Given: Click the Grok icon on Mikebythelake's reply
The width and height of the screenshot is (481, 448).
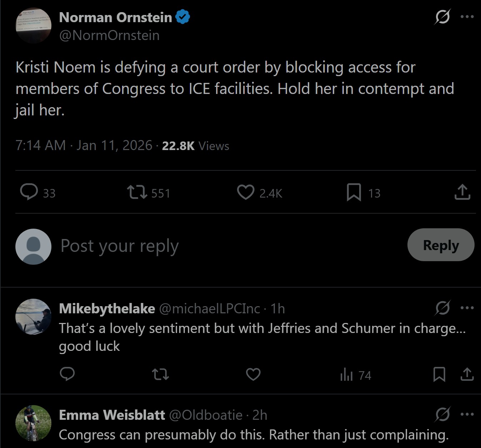Looking at the screenshot, I should tap(442, 308).
